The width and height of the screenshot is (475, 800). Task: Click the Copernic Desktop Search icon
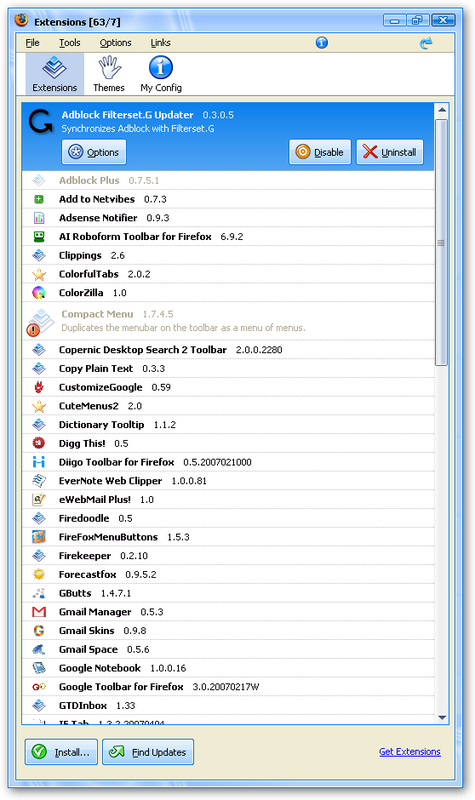(x=39, y=349)
